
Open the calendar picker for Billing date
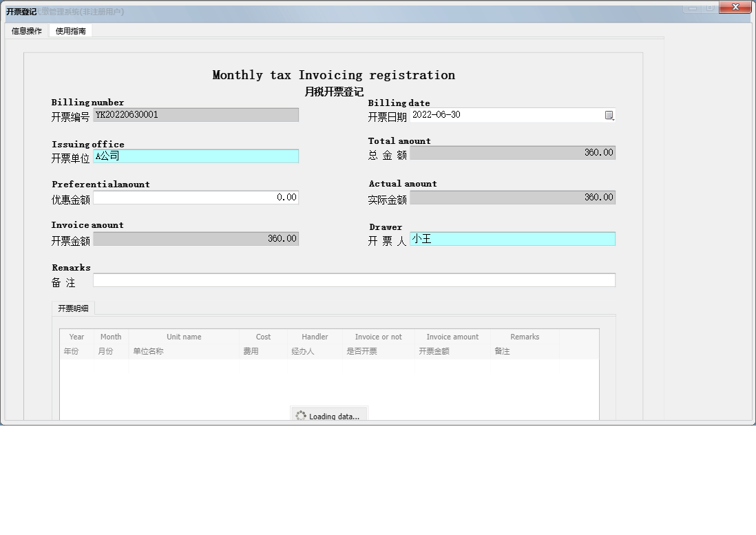point(609,116)
